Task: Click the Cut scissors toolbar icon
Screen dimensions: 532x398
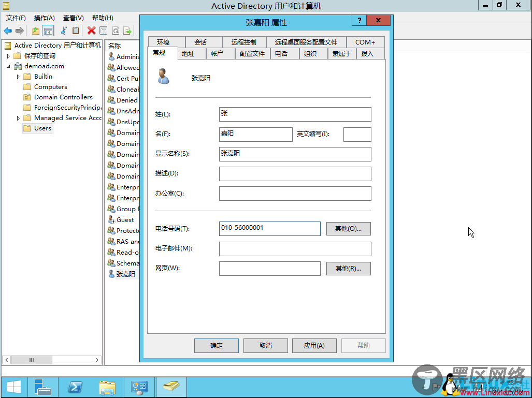Action: click(64, 31)
